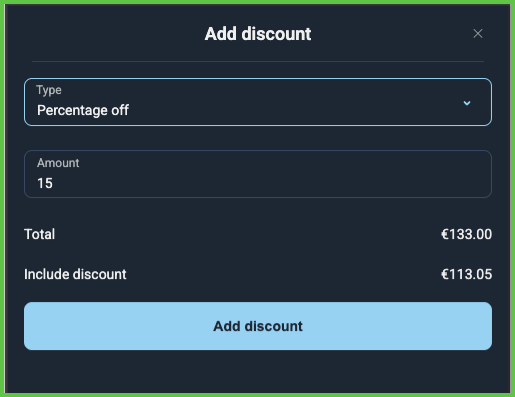The width and height of the screenshot is (515, 397).
Task: Click the Add discount dialog title
Action: coord(258,34)
